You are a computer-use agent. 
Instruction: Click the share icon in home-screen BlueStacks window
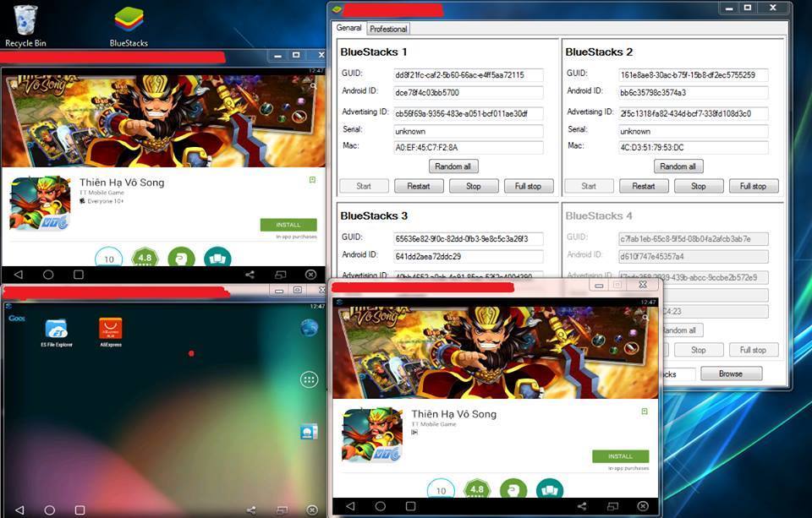[x=250, y=510]
